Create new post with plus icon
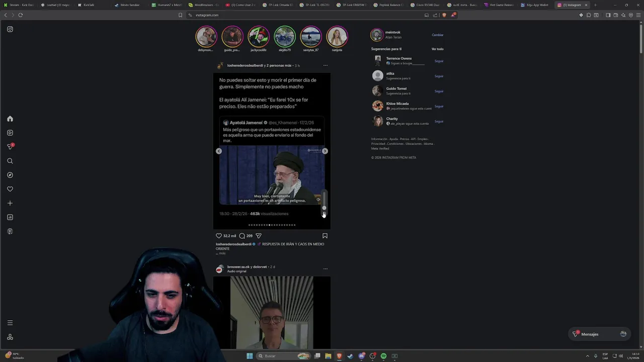This screenshot has height=362, width=644. pyautogui.click(x=10, y=203)
